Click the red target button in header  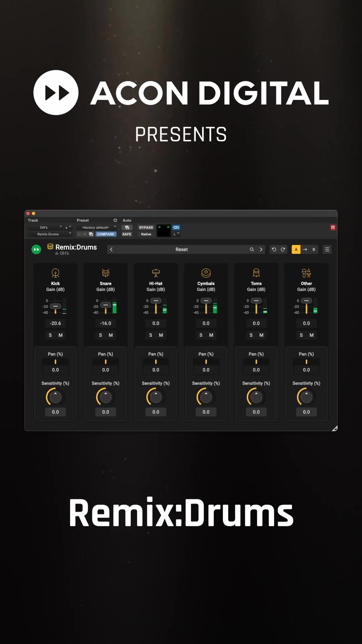pyautogui.click(x=333, y=227)
